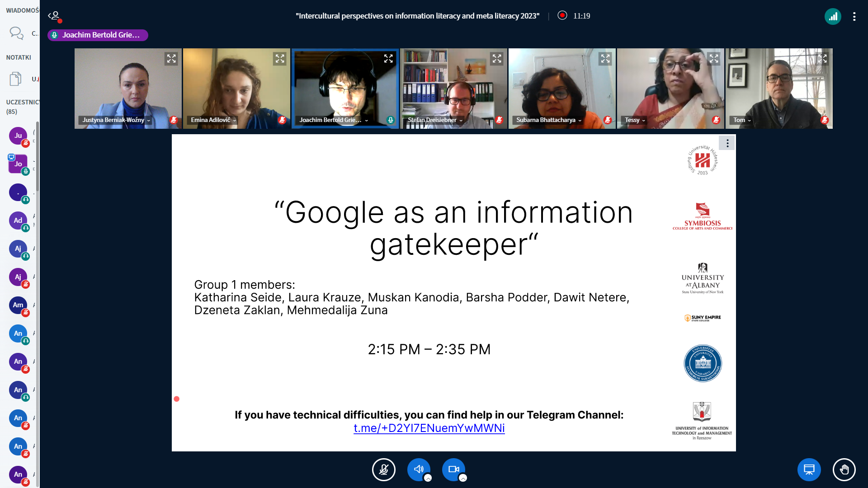Select the Ad participant avatar
Screen dimensions: 868x488
coord(18,221)
